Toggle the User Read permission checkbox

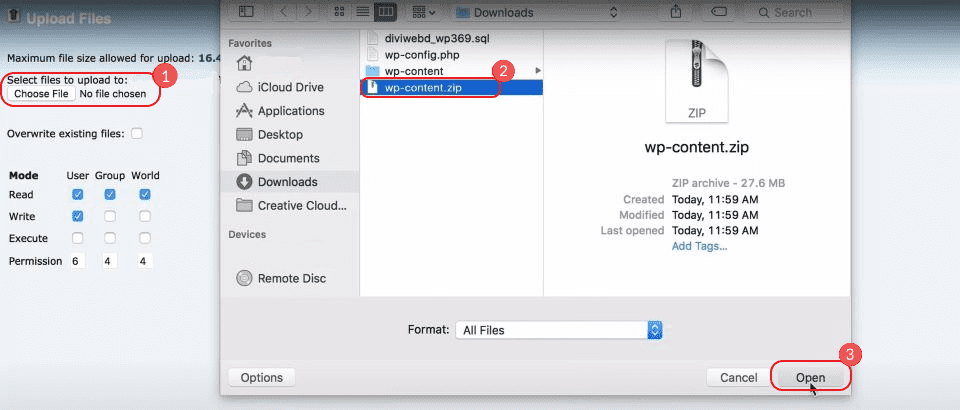click(x=77, y=195)
